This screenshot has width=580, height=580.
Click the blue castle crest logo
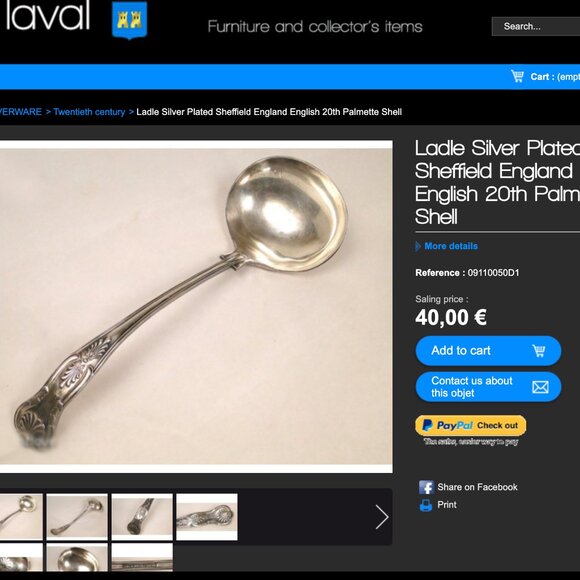[x=129, y=20]
